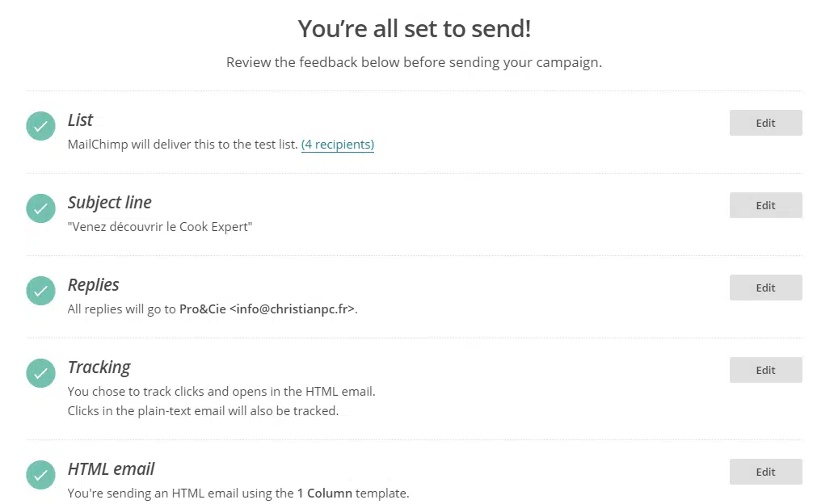The image size is (834, 504).
Task: Click the green checkmark beside Subject line
Action: (x=40, y=208)
